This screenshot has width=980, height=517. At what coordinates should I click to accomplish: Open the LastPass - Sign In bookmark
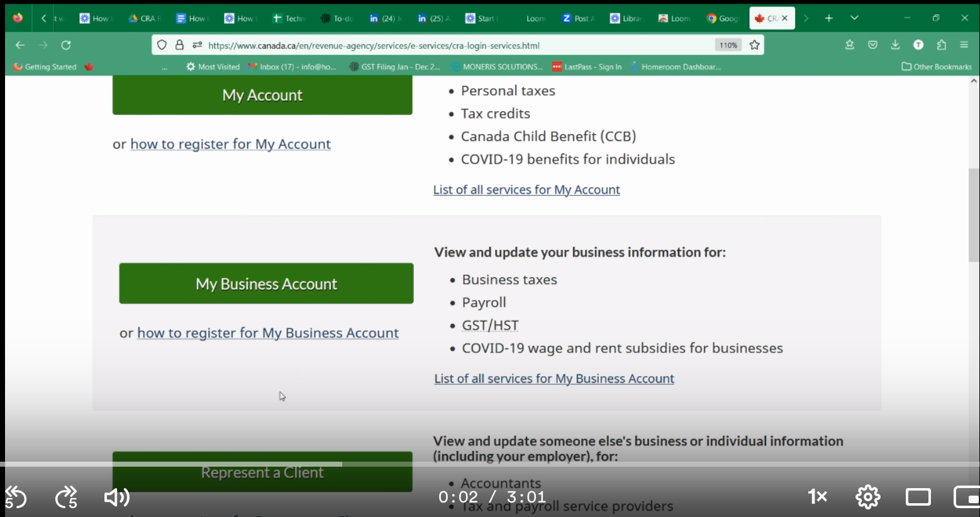[587, 67]
